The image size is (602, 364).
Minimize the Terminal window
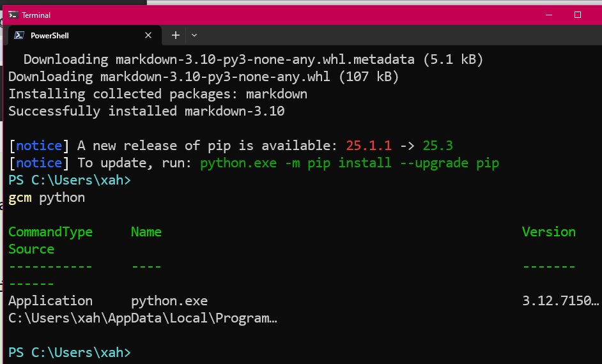548,15
